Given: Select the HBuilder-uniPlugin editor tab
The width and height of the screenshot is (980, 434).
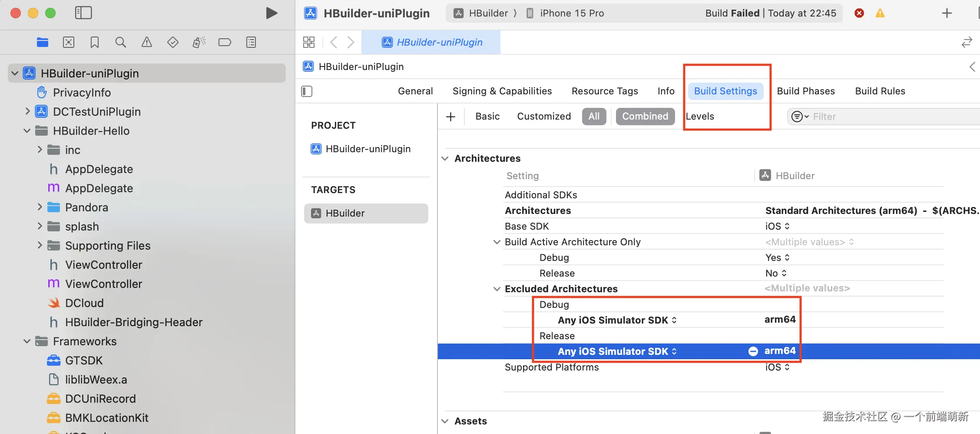Looking at the screenshot, I should 431,42.
